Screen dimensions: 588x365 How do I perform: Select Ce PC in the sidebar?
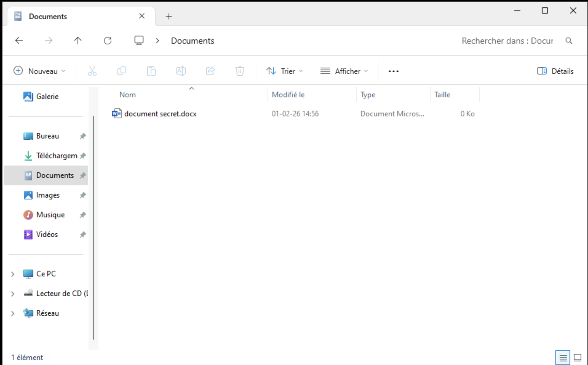(x=46, y=274)
